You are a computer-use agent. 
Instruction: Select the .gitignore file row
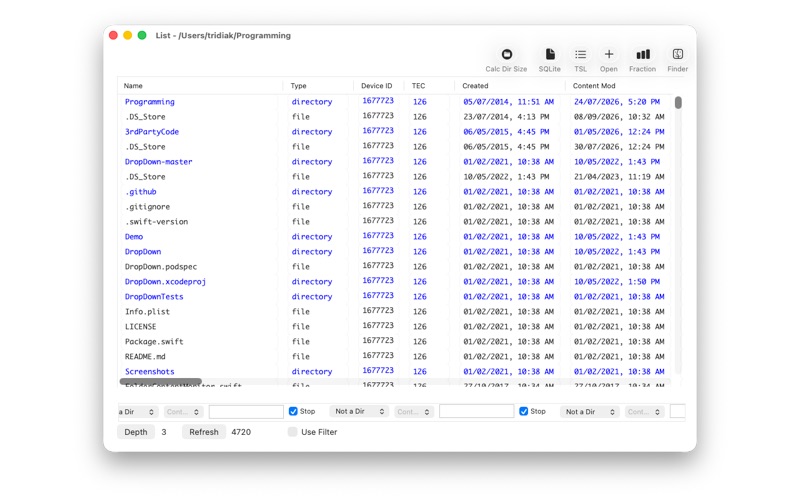[395, 207]
